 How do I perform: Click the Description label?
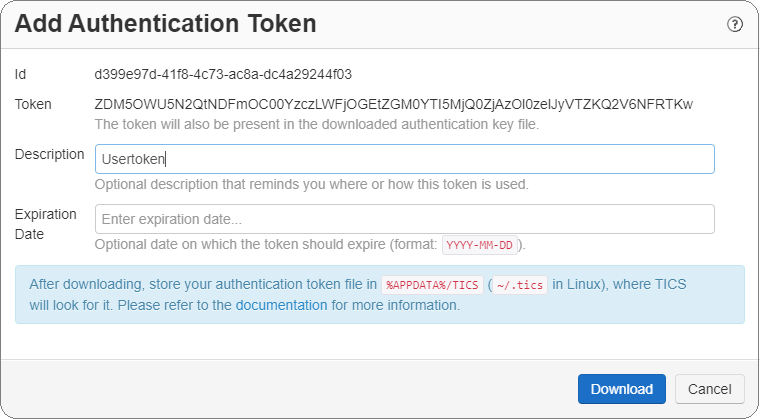50,154
